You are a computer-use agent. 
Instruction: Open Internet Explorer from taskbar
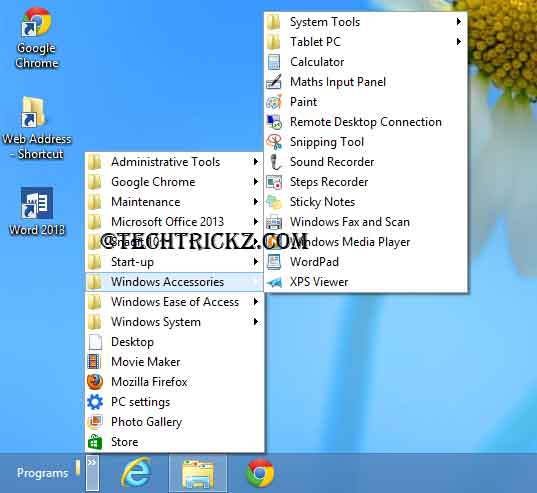point(136,473)
